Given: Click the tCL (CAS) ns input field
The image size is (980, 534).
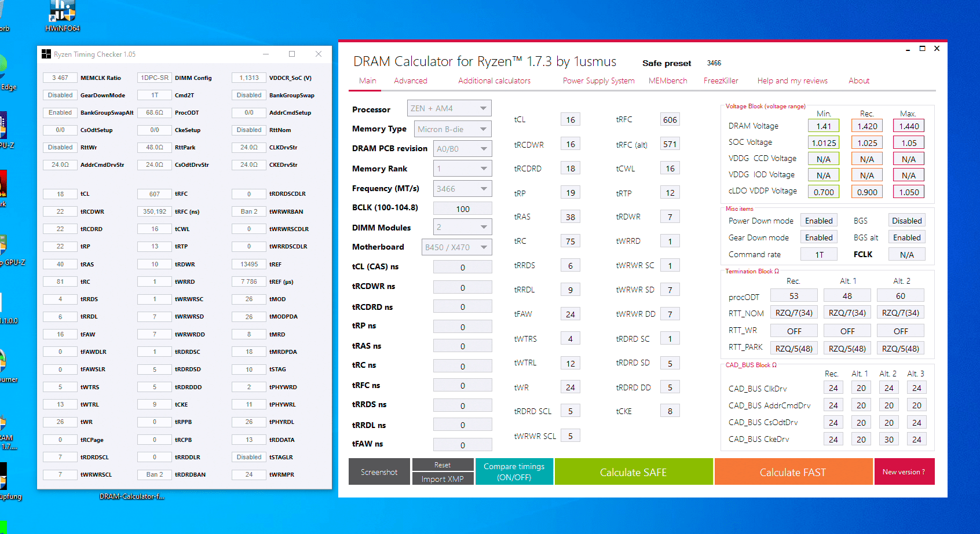Looking at the screenshot, I should pos(462,267).
